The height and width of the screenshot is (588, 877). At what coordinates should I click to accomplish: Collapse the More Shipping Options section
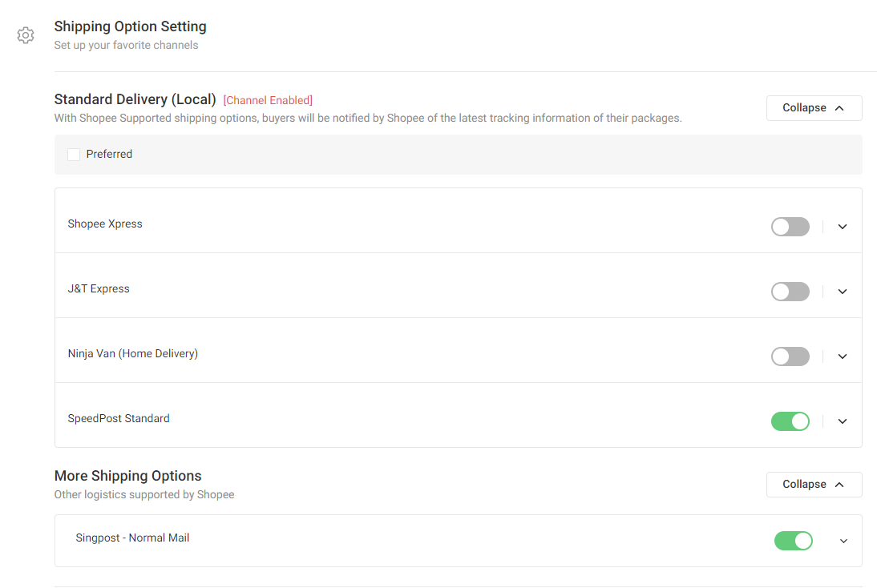[814, 485]
